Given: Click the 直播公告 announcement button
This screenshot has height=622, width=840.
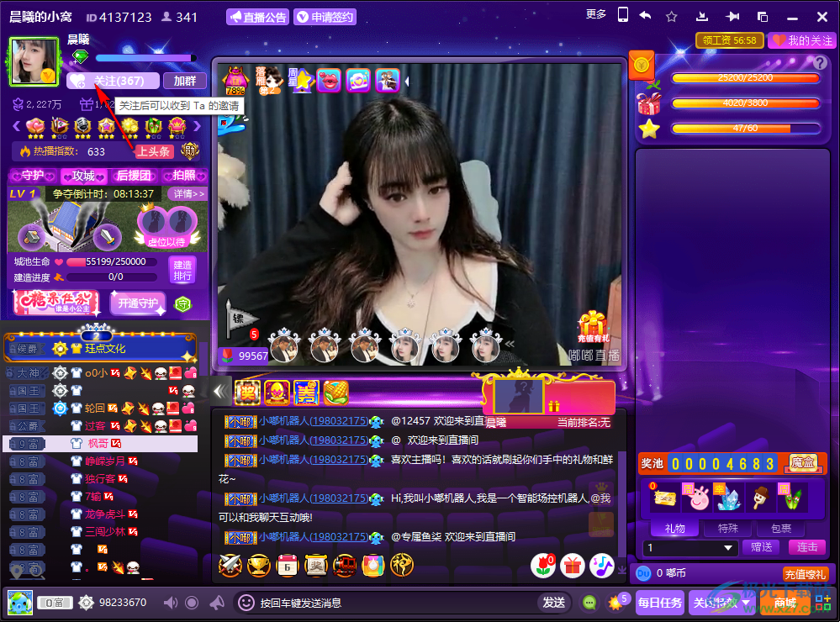Looking at the screenshot, I should click(258, 17).
